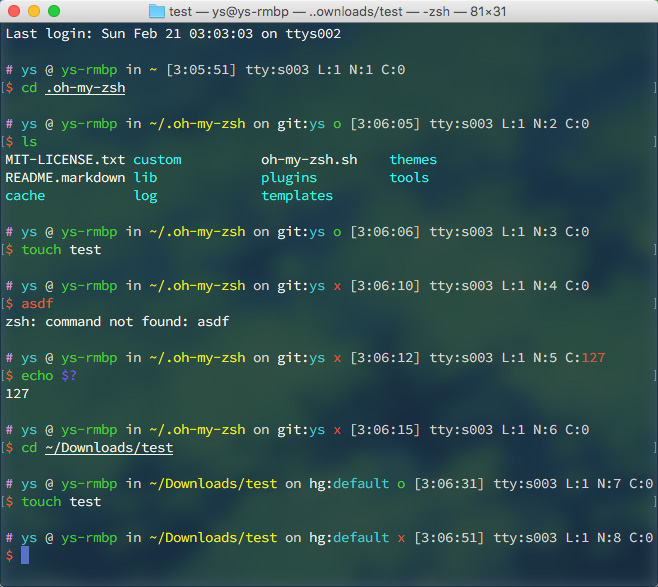Click the custom directory entry
Screen dimensions: 658x587
tap(157, 159)
